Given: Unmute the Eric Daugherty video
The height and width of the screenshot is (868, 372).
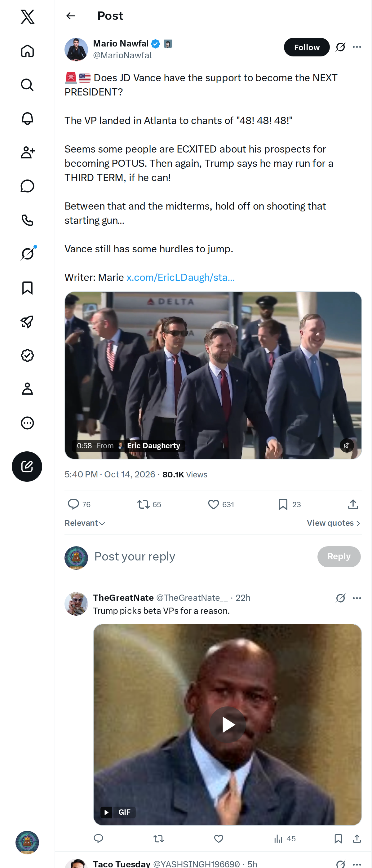Looking at the screenshot, I should (346, 445).
